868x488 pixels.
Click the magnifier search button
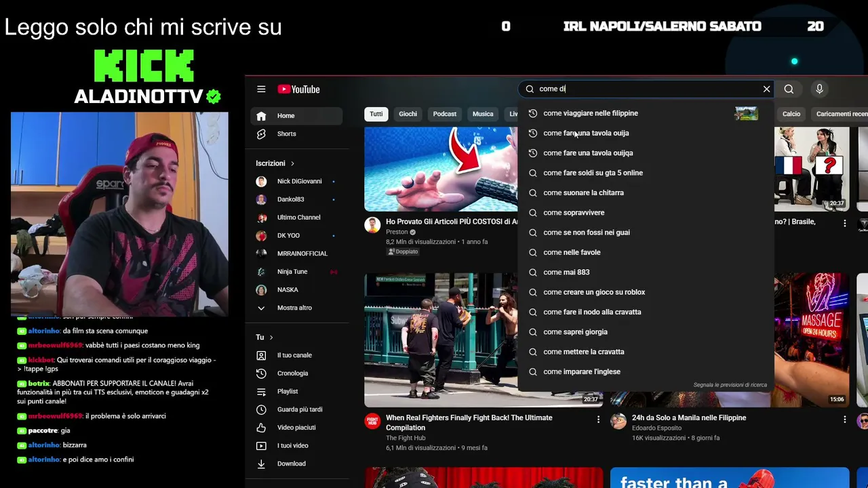789,89
